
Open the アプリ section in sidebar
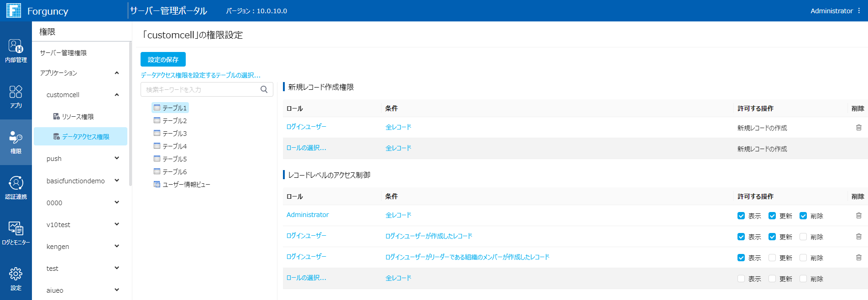16,96
